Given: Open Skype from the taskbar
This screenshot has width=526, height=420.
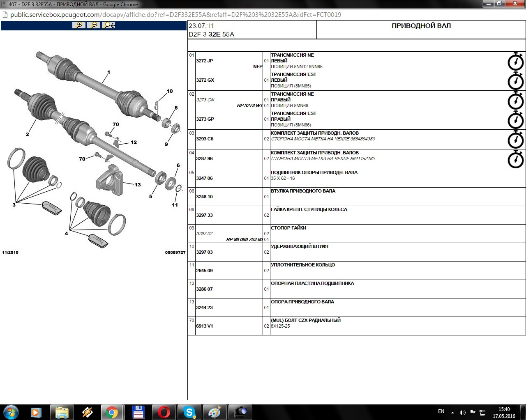Looking at the screenshot, I should pos(189,412).
